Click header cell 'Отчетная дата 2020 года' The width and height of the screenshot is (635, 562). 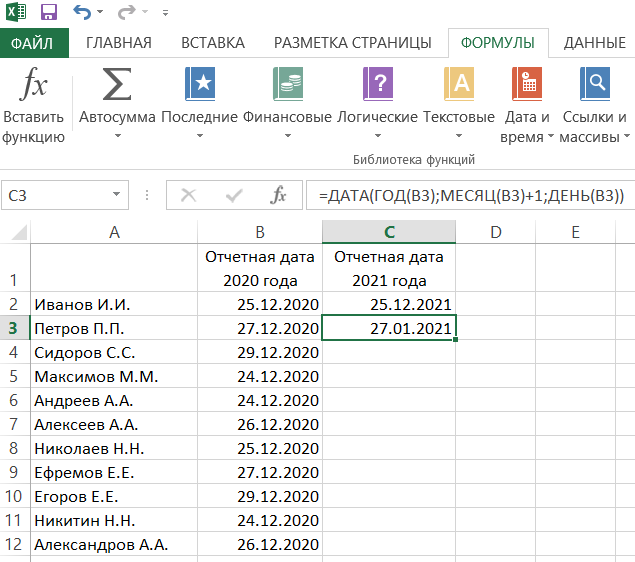coord(260,268)
